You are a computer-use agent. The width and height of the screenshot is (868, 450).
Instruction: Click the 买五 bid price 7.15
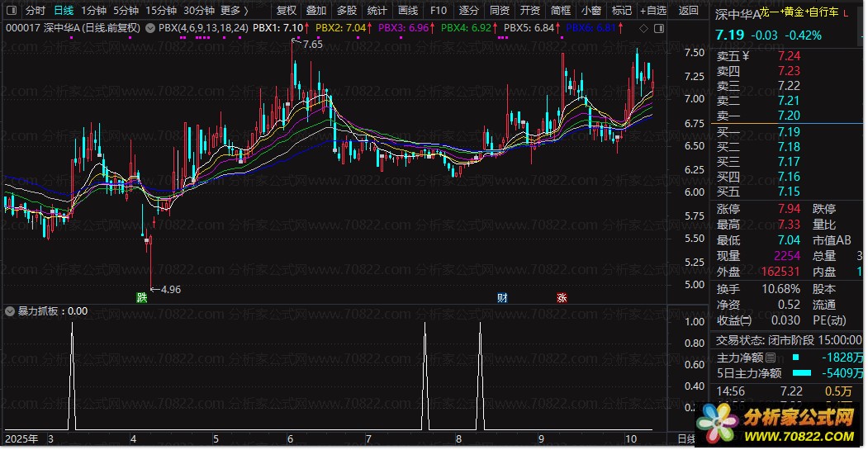click(x=789, y=192)
